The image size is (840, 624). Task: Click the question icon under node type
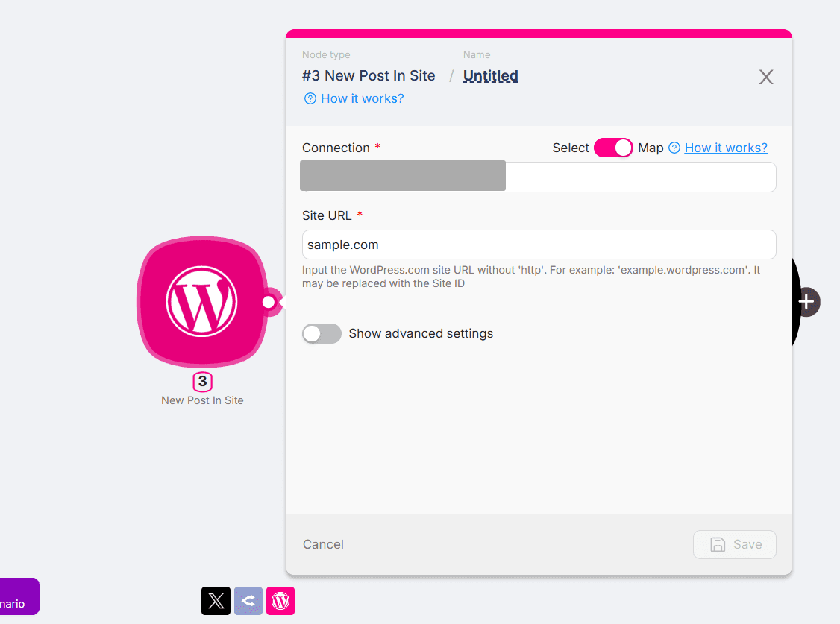[x=310, y=98]
